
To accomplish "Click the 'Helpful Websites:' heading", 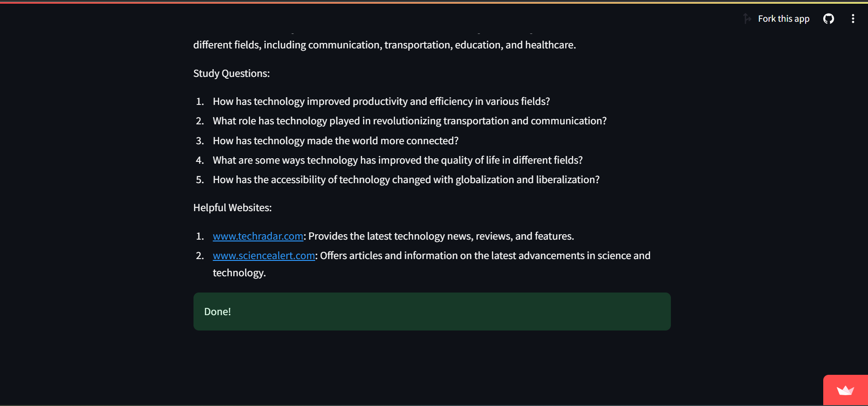I will (x=232, y=208).
